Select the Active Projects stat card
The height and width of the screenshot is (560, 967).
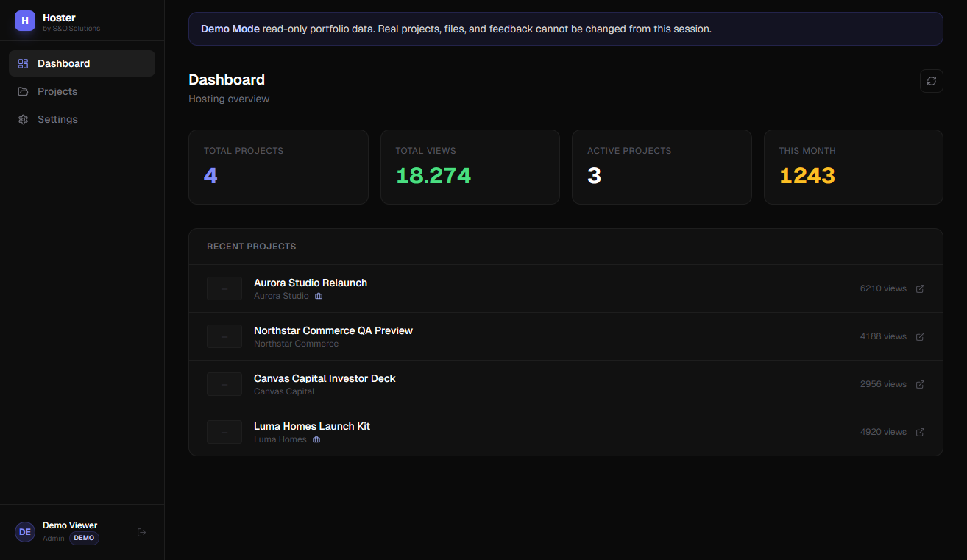pos(662,167)
